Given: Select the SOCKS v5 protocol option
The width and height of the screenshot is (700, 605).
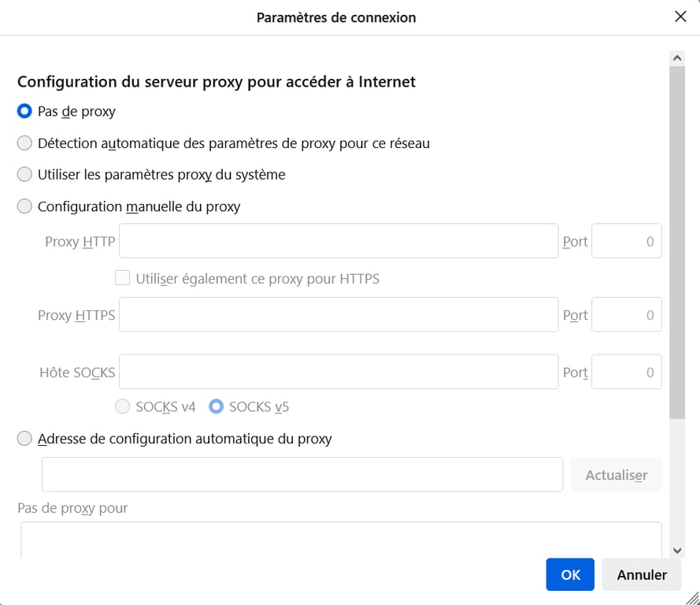Looking at the screenshot, I should (216, 406).
